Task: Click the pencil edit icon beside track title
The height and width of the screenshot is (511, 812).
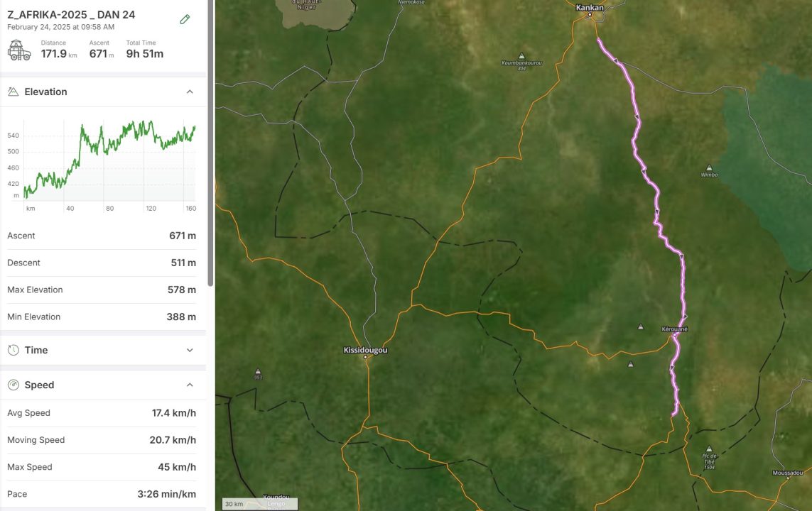Action: (x=185, y=19)
